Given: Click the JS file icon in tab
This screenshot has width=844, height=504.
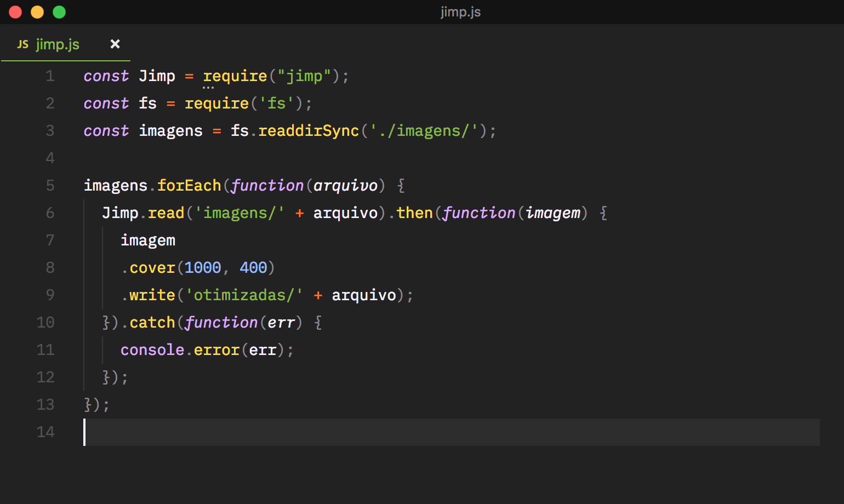Looking at the screenshot, I should coord(23,44).
